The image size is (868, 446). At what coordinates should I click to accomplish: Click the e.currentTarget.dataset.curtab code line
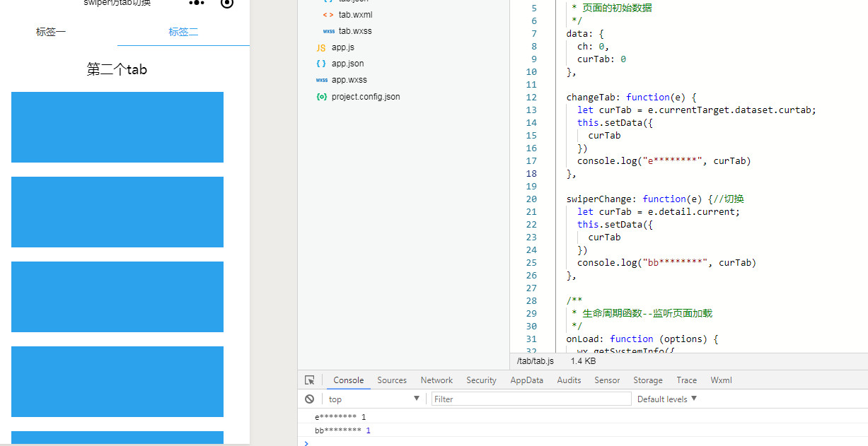[697, 110]
